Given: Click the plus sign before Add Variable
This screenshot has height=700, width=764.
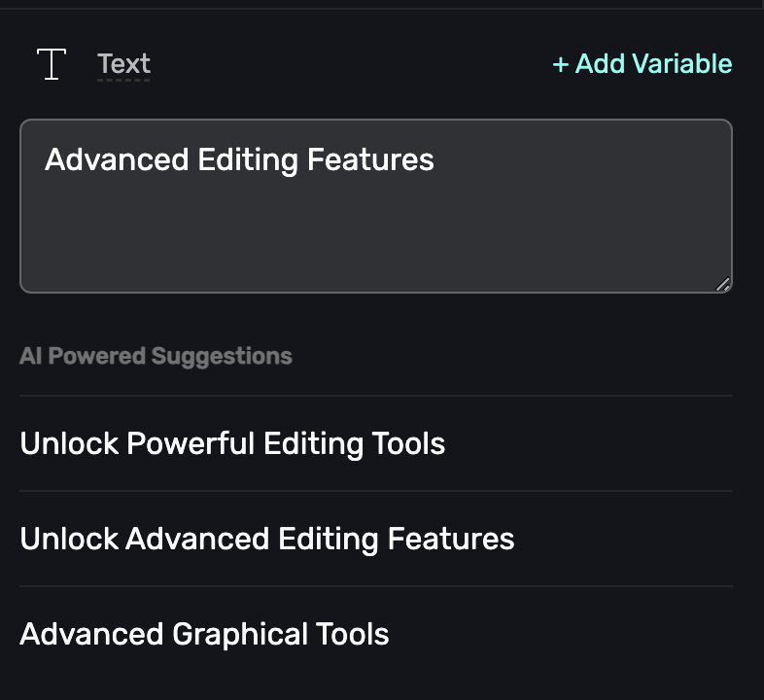Looking at the screenshot, I should coord(560,65).
